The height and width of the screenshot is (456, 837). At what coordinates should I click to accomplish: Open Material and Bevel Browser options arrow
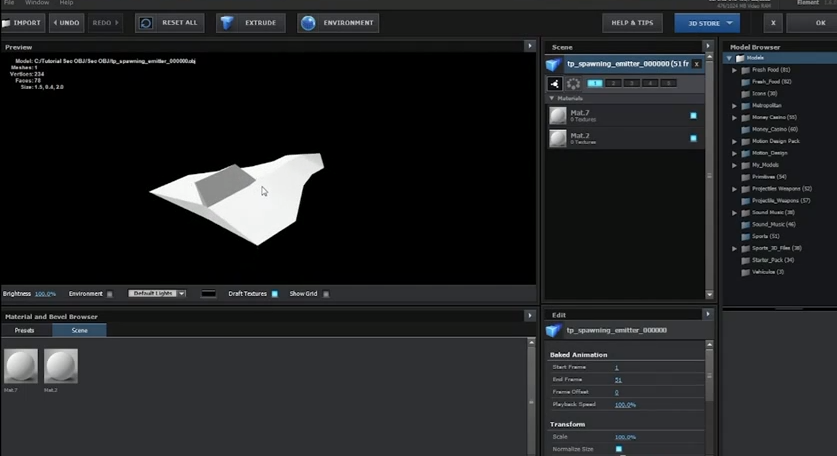click(530, 316)
